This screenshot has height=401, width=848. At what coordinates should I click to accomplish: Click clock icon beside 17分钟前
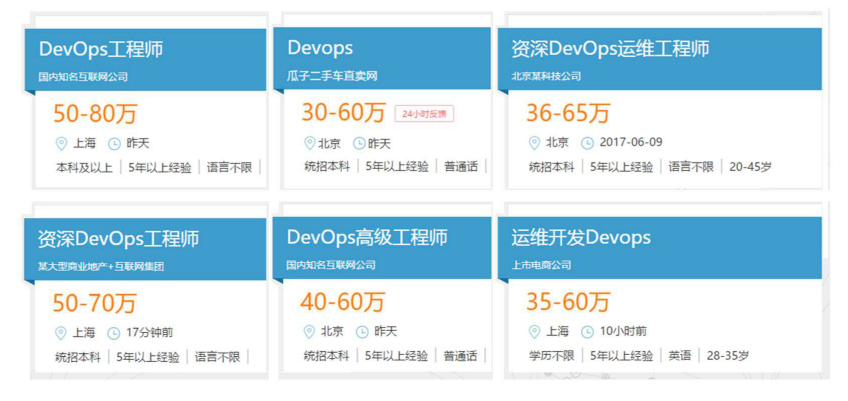(113, 333)
